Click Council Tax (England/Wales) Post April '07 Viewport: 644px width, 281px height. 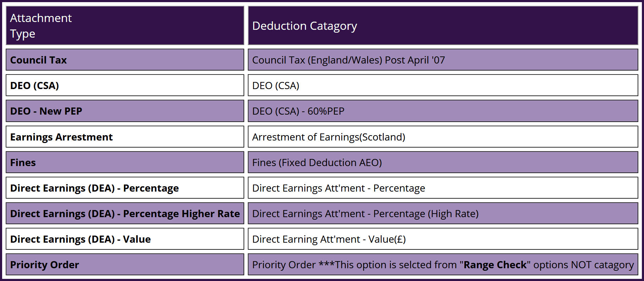(x=348, y=60)
